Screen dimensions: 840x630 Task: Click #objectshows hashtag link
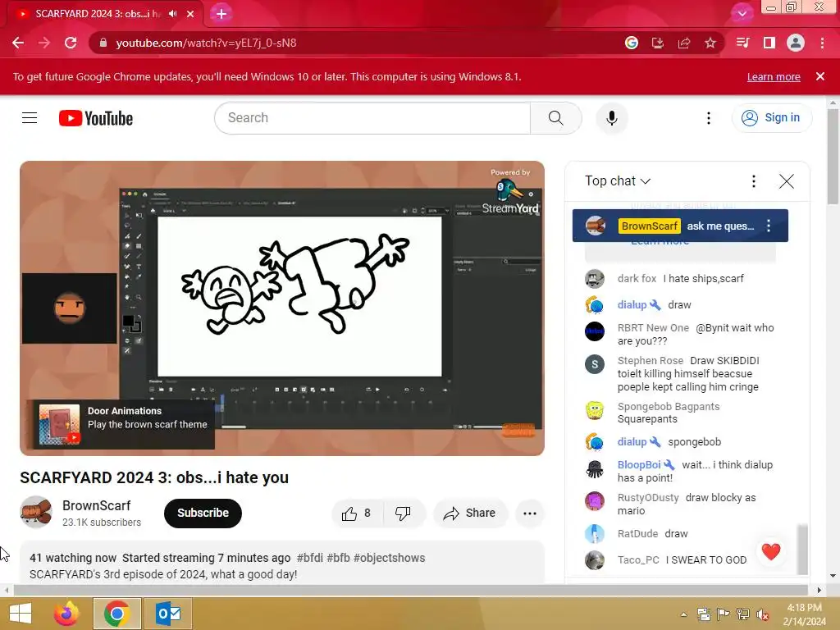click(x=389, y=558)
